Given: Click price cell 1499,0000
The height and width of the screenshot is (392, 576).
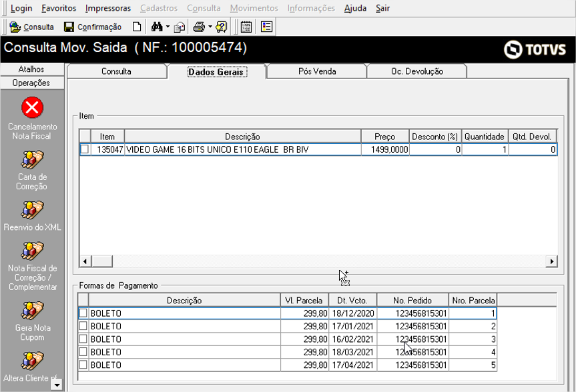Looking at the screenshot, I should [x=385, y=149].
